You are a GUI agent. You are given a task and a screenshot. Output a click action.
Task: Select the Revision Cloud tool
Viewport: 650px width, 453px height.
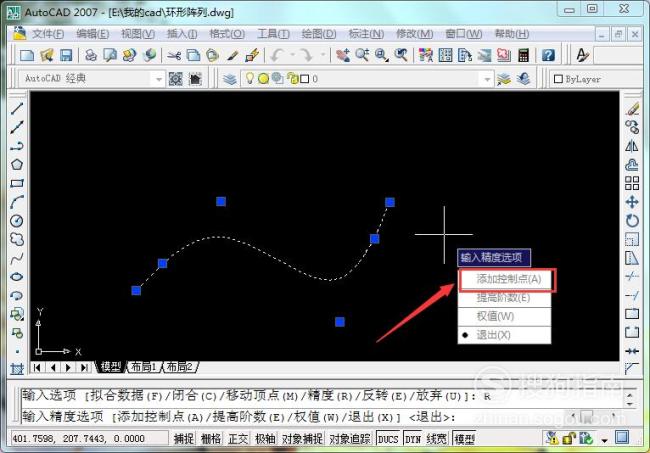click(17, 239)
